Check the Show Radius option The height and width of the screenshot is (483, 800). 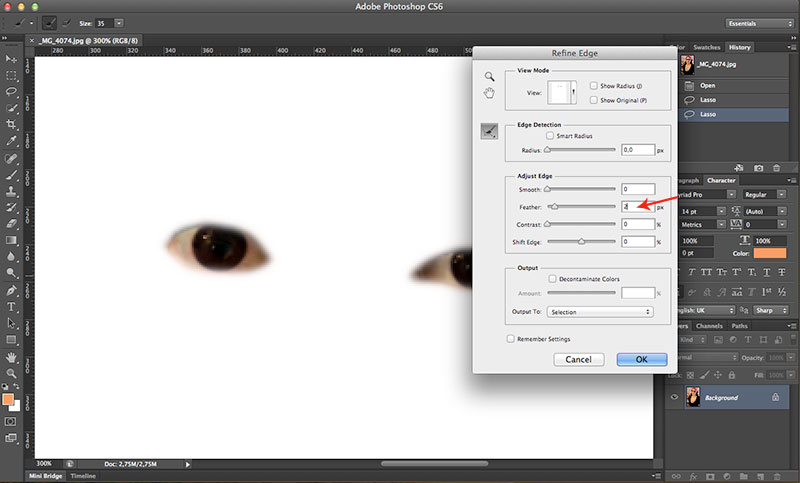[x=594, y=86]
